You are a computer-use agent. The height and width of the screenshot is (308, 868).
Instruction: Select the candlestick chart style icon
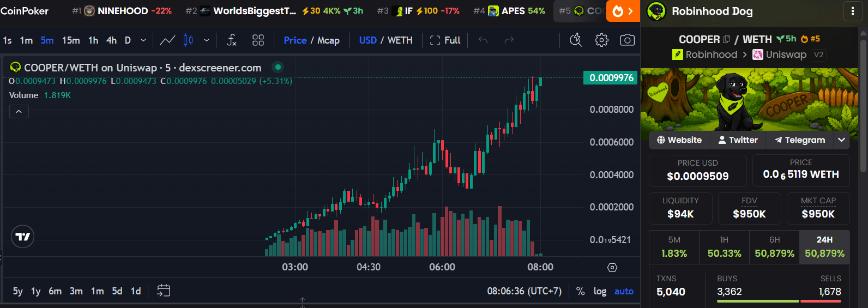pyautogui.click(x=188, y=40)
